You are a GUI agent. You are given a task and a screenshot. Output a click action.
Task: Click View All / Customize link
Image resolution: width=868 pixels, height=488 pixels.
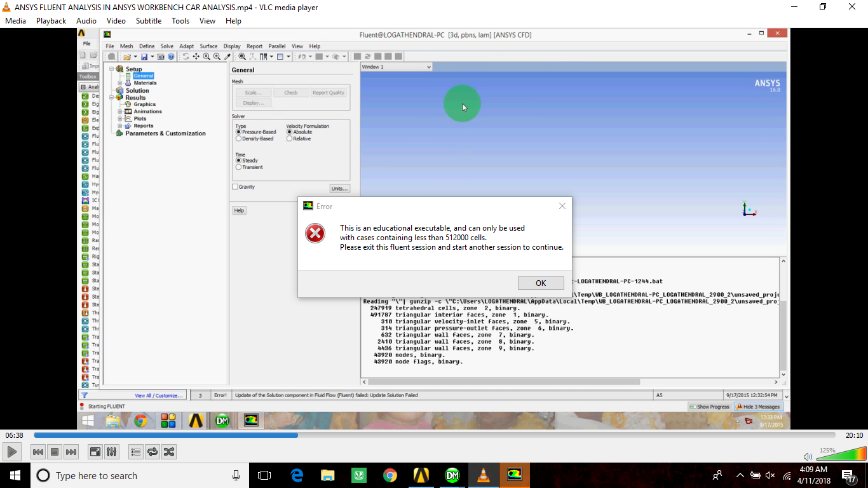[159, 395]
